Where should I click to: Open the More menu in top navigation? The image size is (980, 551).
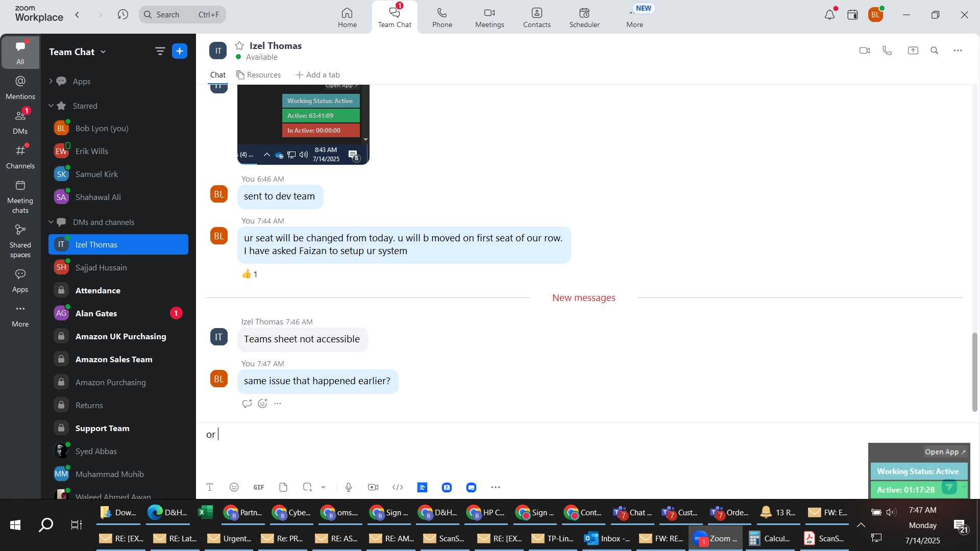[x=634, y=17]
